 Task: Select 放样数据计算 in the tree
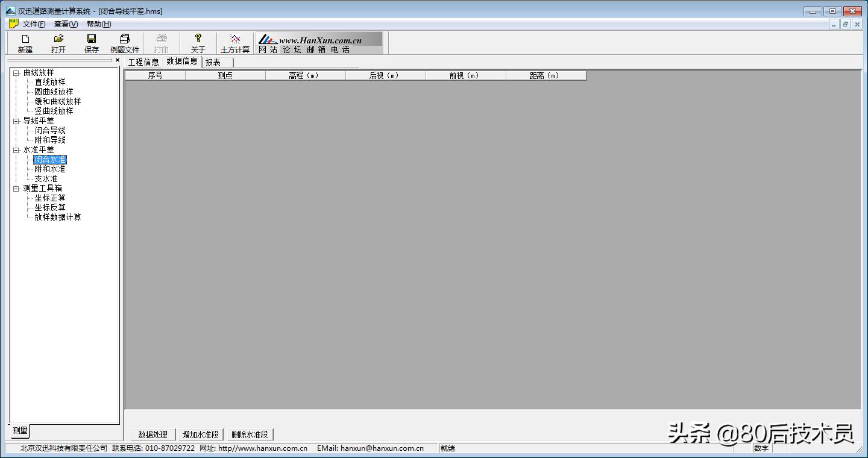[57, 217]
